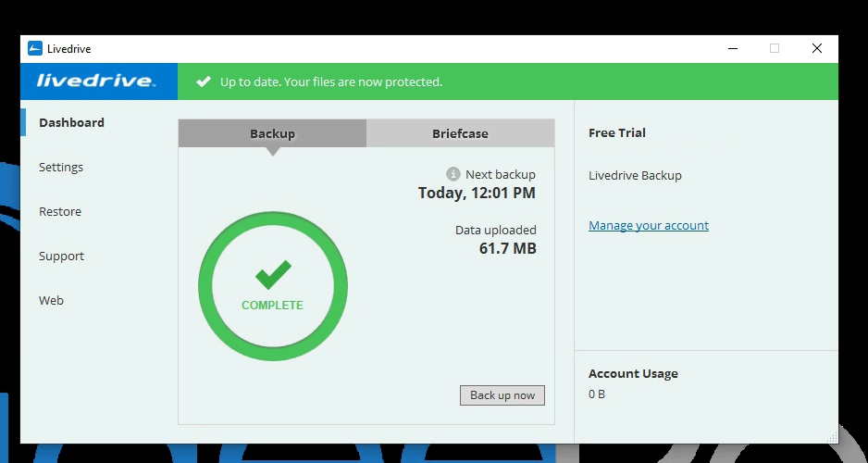Select Support from the sidebar
Screen dimensions: 868x463
(61, 256)
